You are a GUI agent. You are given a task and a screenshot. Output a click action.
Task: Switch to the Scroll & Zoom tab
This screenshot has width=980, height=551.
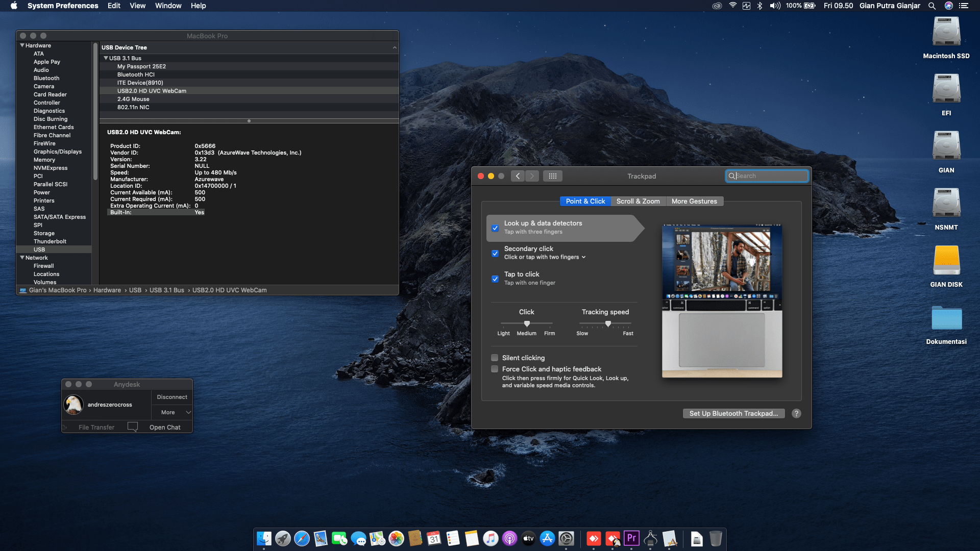coord(638,201)
